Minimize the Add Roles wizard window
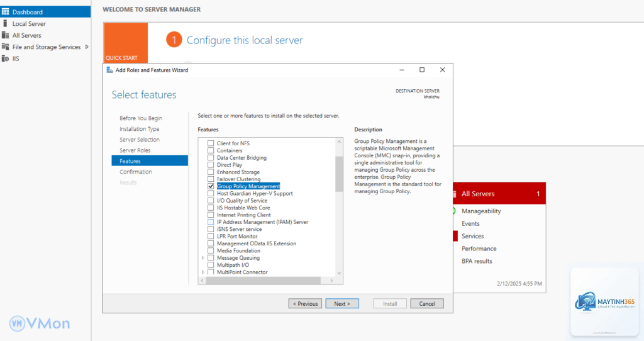Viewport: 644px width, 341px height. (402, 70)
